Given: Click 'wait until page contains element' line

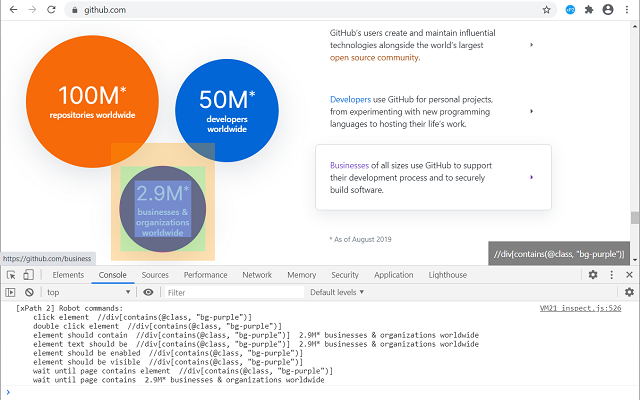Looking at the screenshot, I should [x=183, y=371].
